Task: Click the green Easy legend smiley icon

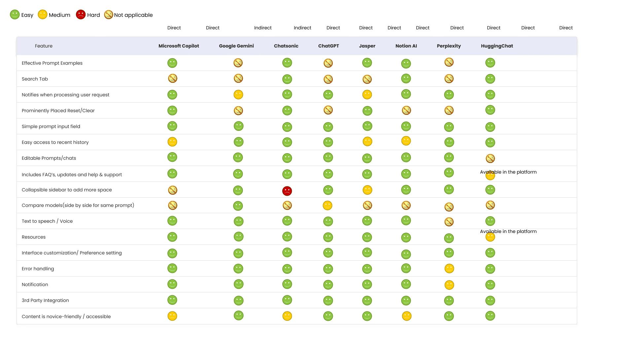Action: click(15, 15)
